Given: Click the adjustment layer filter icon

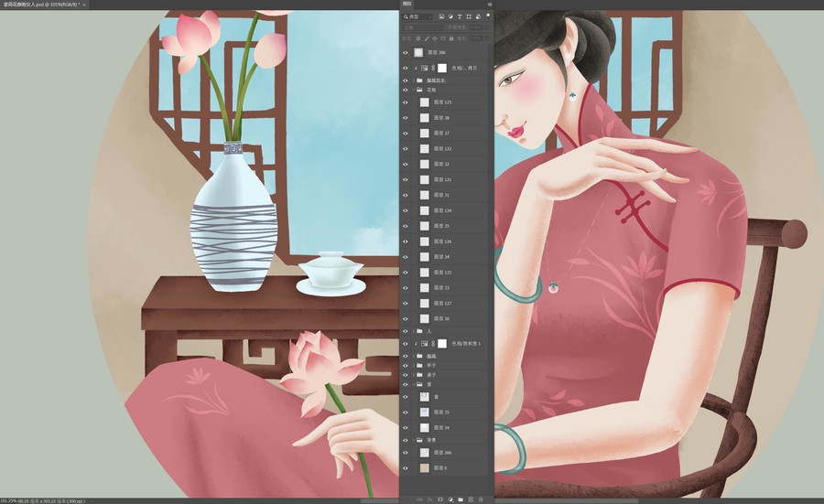Looking at the screenshot, I should (450, 16).
